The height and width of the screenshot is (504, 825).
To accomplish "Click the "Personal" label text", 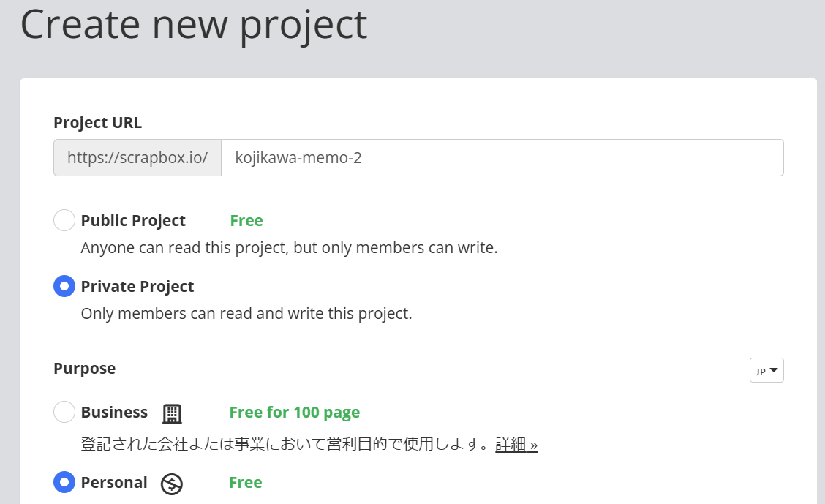I will 114,483.
